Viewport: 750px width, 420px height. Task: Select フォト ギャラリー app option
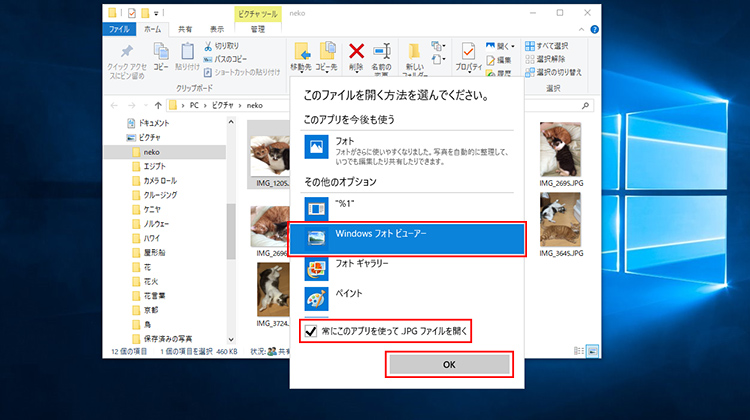coord(316,267)
